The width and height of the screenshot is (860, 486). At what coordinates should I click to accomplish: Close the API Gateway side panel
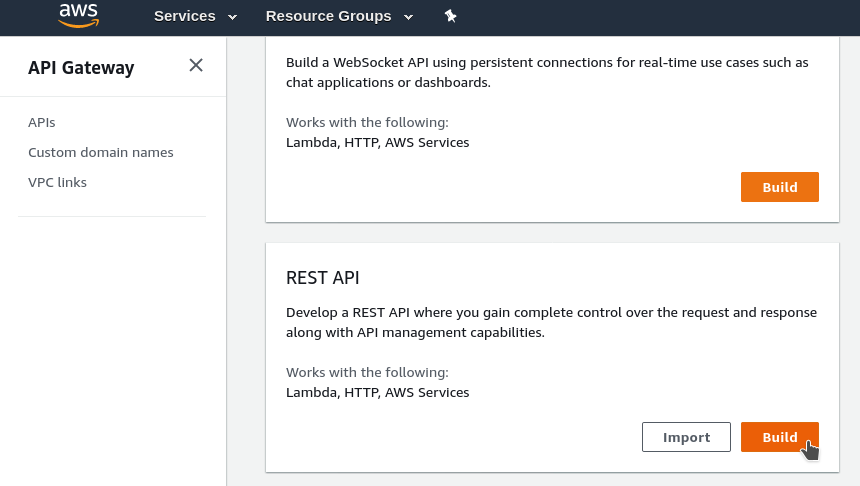point(196,65)
